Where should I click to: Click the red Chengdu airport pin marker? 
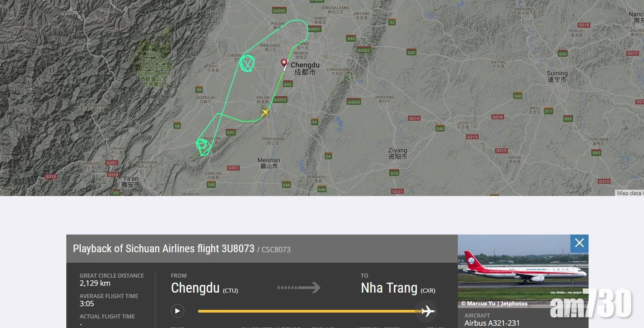click(x=284, y=64)
